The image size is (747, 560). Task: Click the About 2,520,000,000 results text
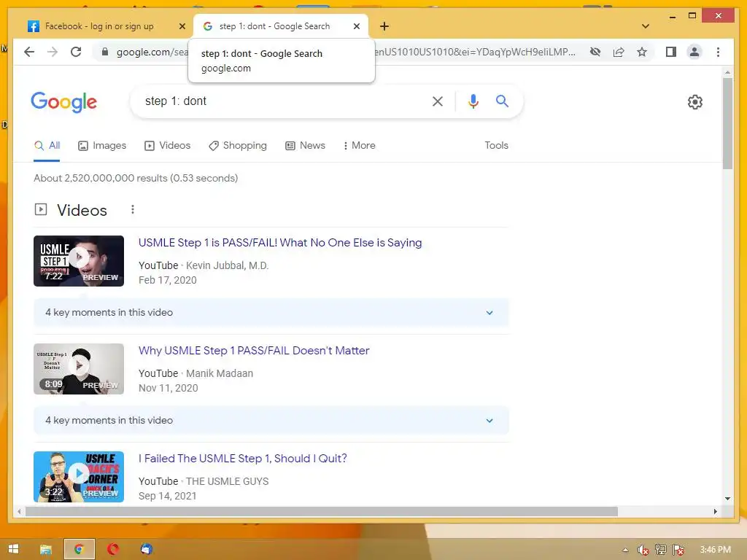point(136,178)
